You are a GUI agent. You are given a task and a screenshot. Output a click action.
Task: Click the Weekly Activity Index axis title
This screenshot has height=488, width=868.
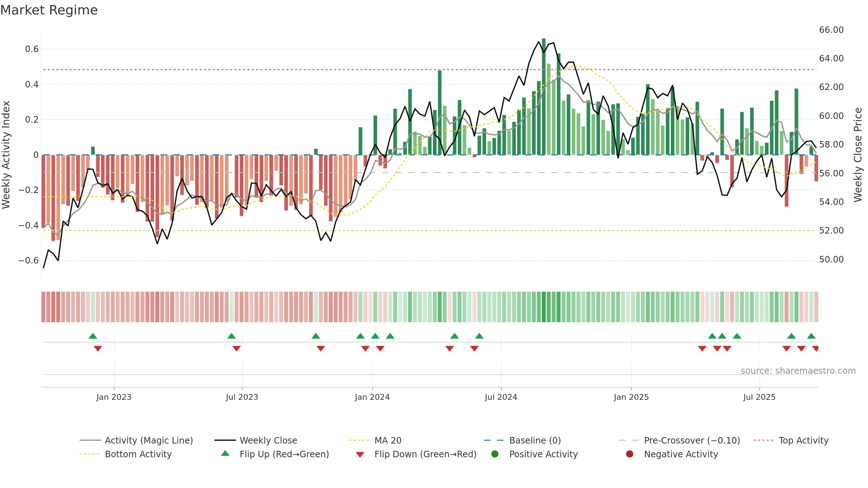point(6,155)
